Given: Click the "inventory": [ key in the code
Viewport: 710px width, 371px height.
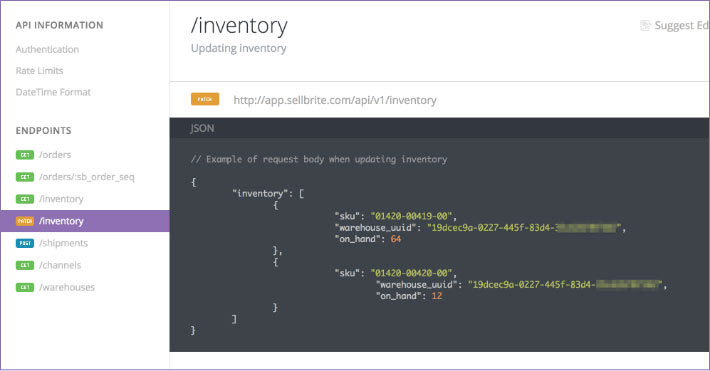Looking at the screenshot, I should coord(268,193).
